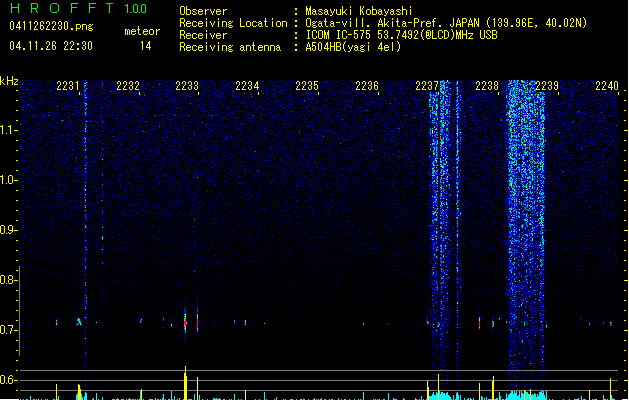Select the file name 0411262230.png

(x=51, y=26)
